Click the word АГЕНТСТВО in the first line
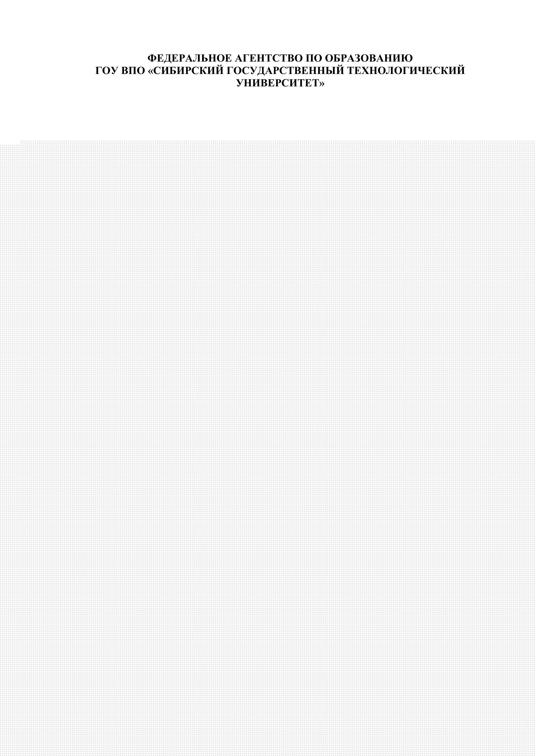The image size is (535, 756). point(268,58)
